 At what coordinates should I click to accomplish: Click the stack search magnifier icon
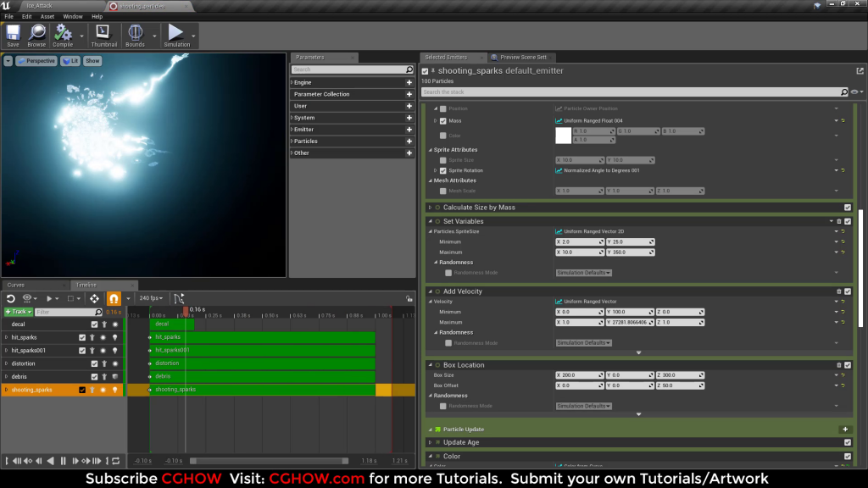844,92
